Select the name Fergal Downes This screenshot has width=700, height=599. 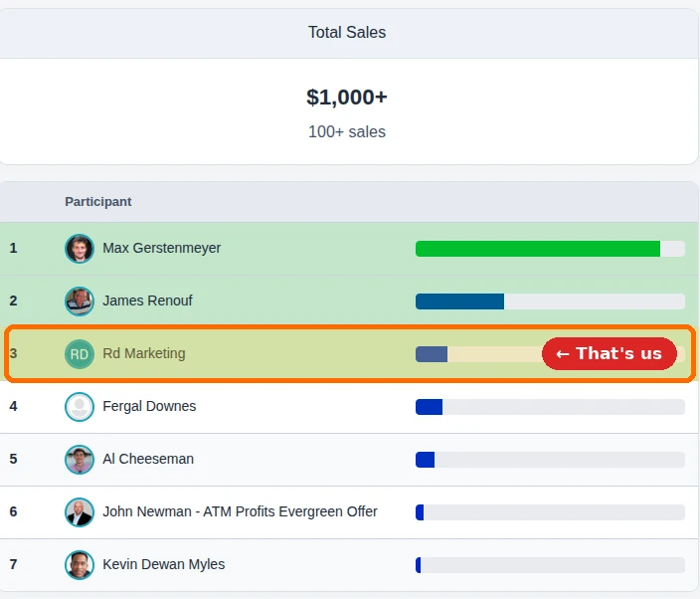149,406
